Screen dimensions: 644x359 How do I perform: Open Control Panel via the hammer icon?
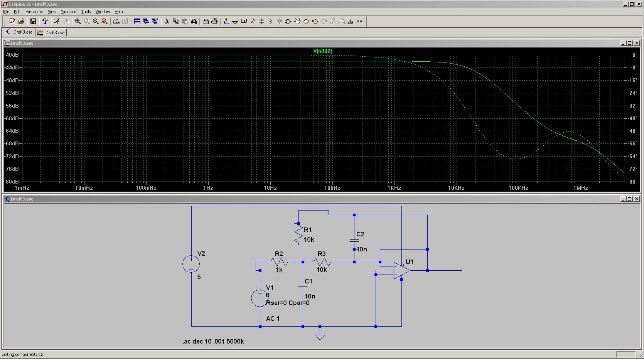[45, 22]
